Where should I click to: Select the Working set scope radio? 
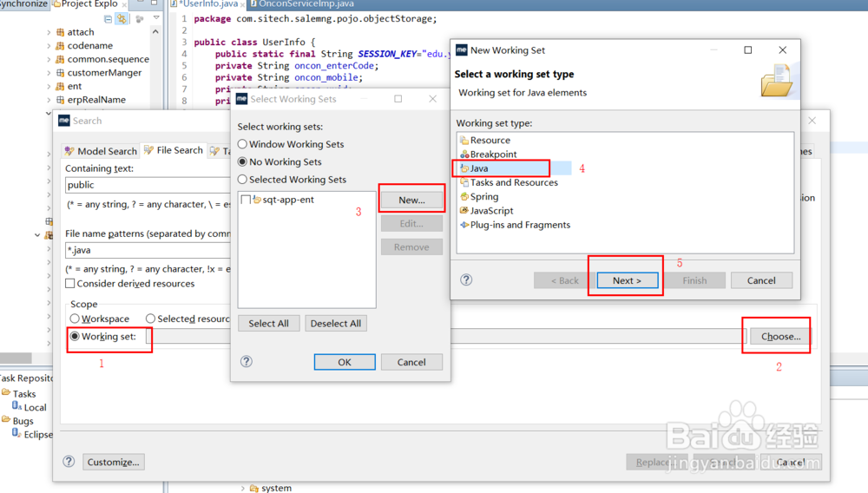pos(75,337)
